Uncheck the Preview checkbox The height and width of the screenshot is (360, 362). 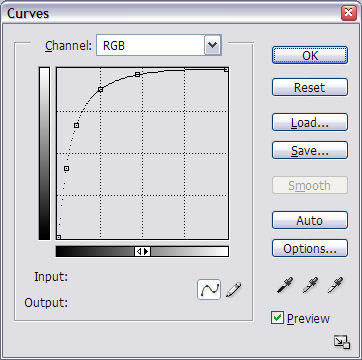pos(277,318)
